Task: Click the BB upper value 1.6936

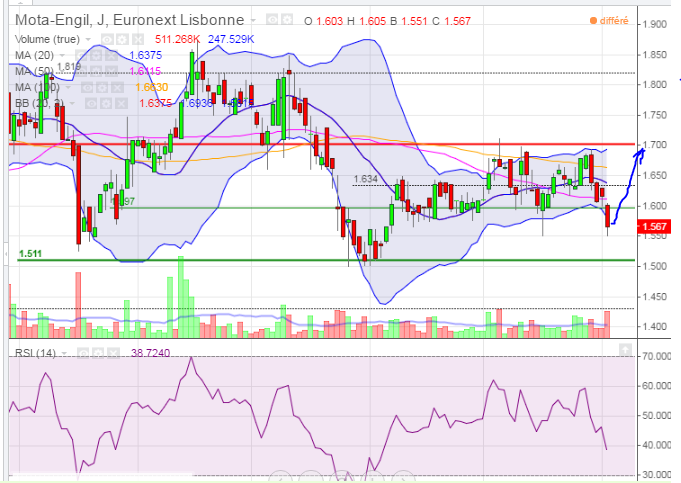Action: click(197, 103)
